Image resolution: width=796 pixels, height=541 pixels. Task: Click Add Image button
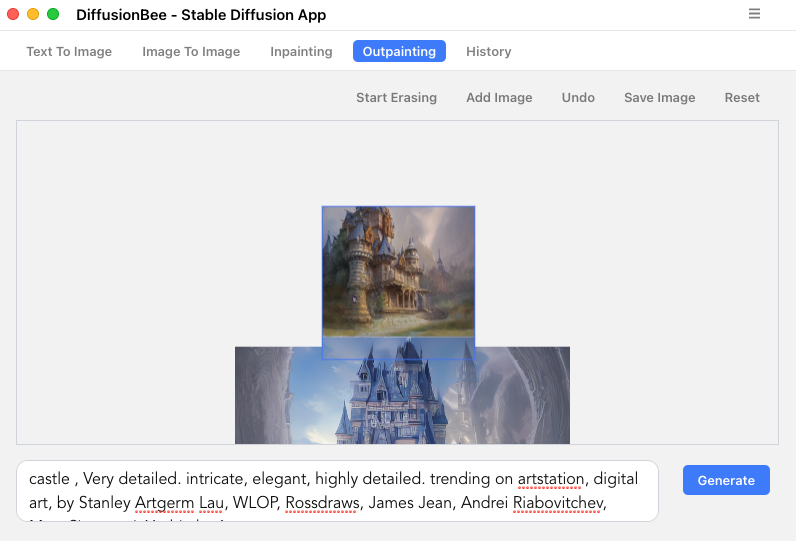(499, 97)
